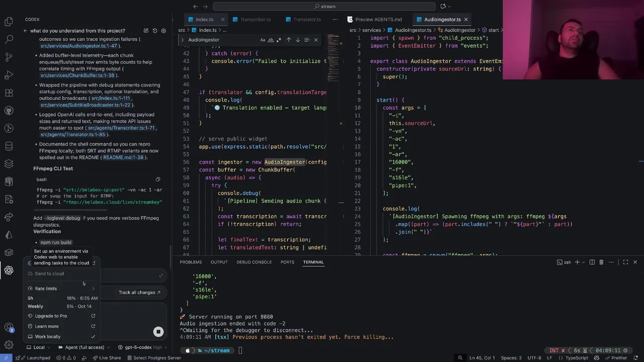This screenshot has width=644, height=362.
Task: Open the OUTPUT panel tab
Action: coord(219,262)
